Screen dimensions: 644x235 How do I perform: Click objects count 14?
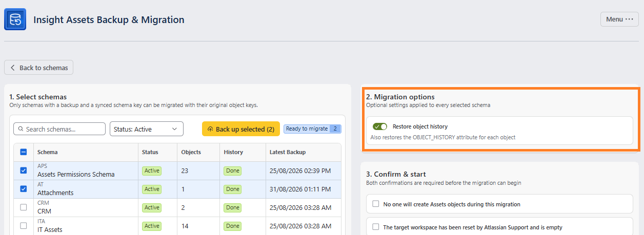[x=185, y=226]
